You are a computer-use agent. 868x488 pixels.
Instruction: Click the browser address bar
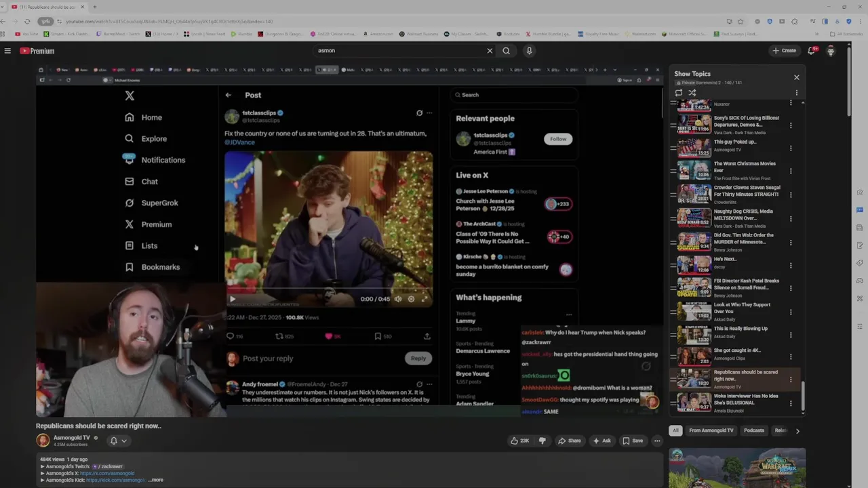pos(393,21)
